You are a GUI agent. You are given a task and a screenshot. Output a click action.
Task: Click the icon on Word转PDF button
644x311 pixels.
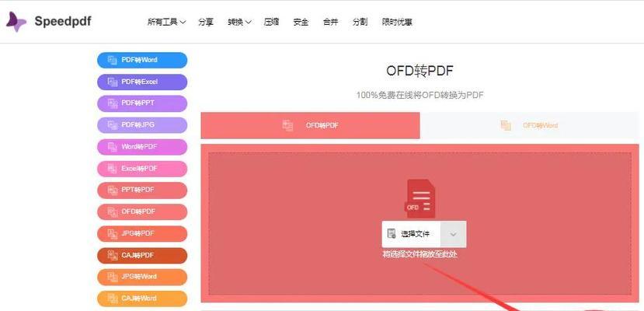tap(112, 147)
